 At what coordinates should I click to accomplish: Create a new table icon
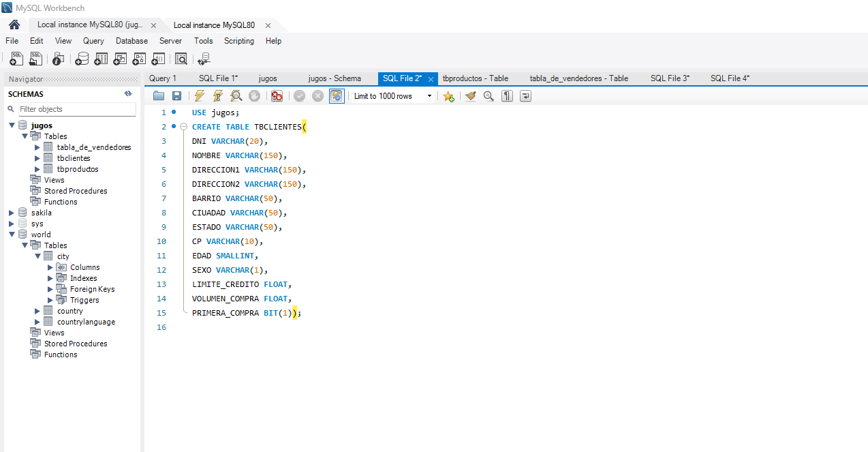pyautogui.click(x=101, y=59)
